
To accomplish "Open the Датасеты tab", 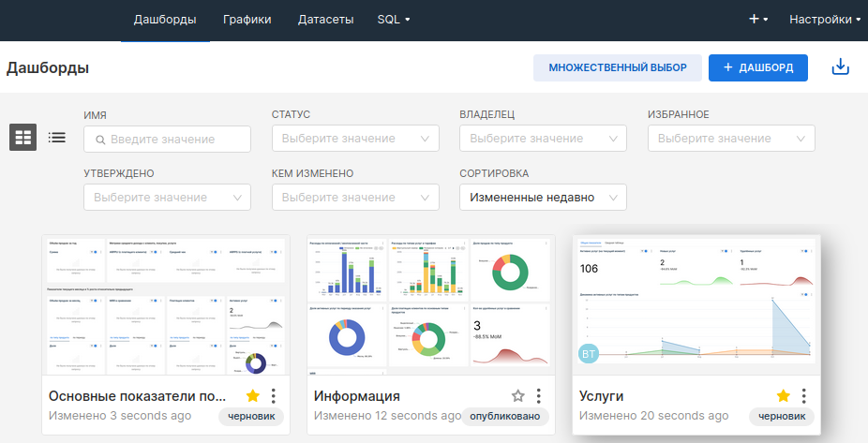I will click(x=325, y=19).
